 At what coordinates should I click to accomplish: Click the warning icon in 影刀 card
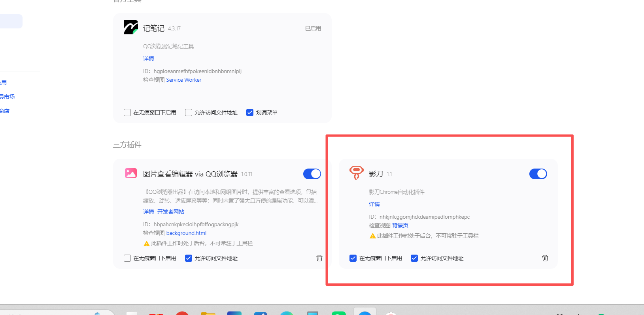(x=372, y=236)
